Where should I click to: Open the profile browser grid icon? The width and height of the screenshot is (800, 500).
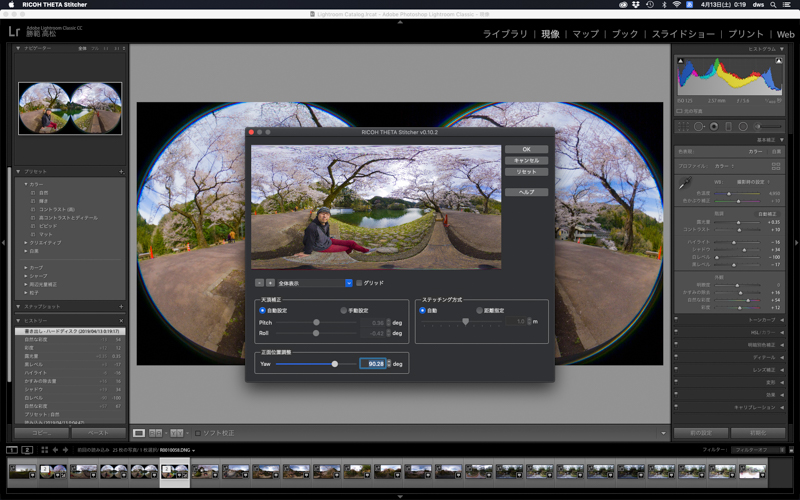click(x=775, y=165)
